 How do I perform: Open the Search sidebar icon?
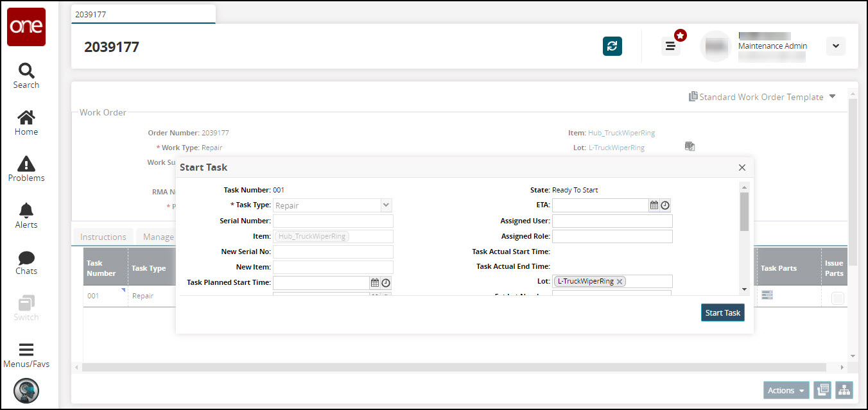point(26,76)
